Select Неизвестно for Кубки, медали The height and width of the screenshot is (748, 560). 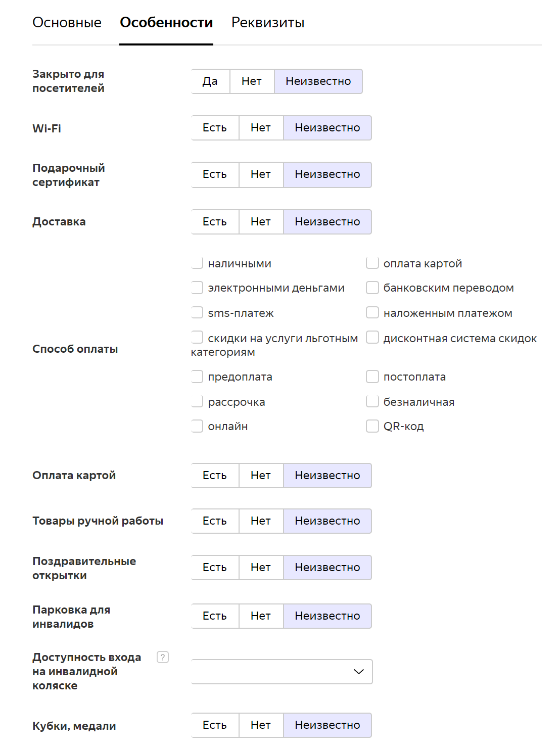pos(328,725)
